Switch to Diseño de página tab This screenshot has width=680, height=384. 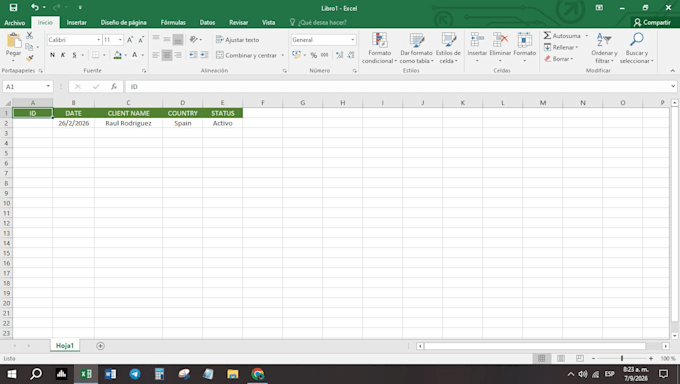click(x=123, y=23)
